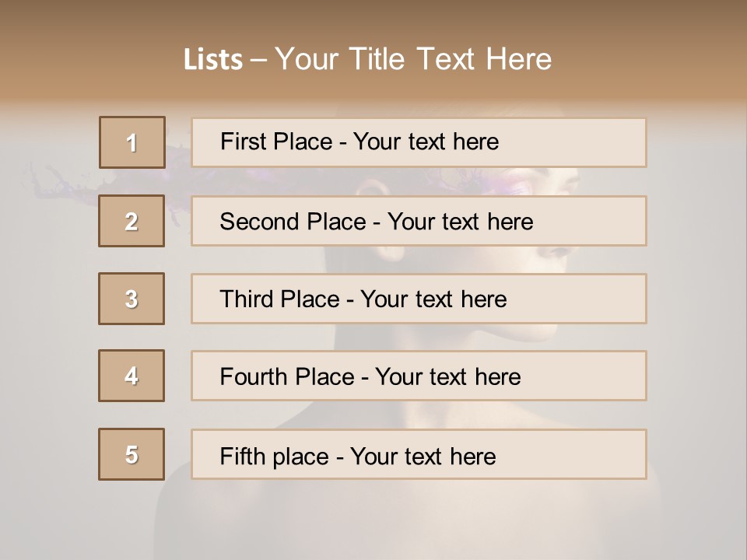747x560 pixels.
Task: Click the First Place text box
Action: pyautogui.click(x=419, y=142)
